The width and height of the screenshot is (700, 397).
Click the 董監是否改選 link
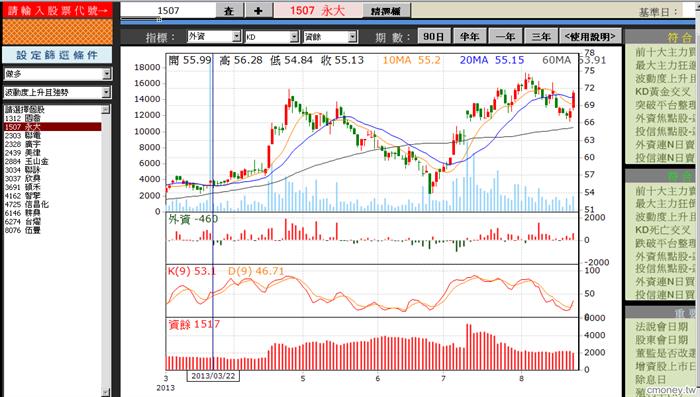tap(665, 353)
